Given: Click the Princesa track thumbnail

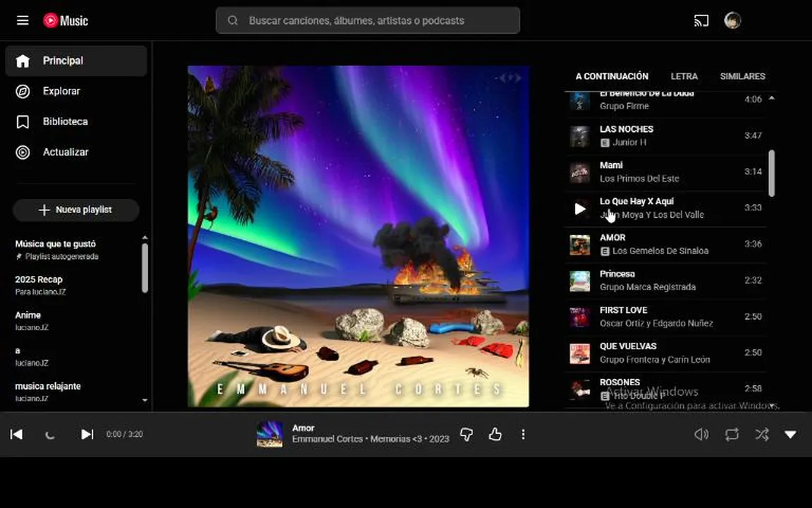Looking at the screenshot, I should tap(580, 281).
